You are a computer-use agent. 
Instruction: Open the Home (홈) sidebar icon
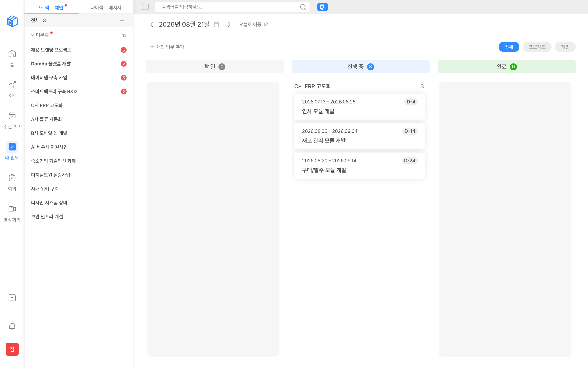click(12, 54)
